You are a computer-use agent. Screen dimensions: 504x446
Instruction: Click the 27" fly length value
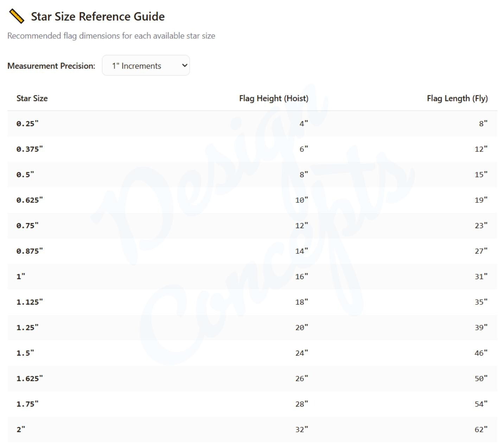pos(481,251)
